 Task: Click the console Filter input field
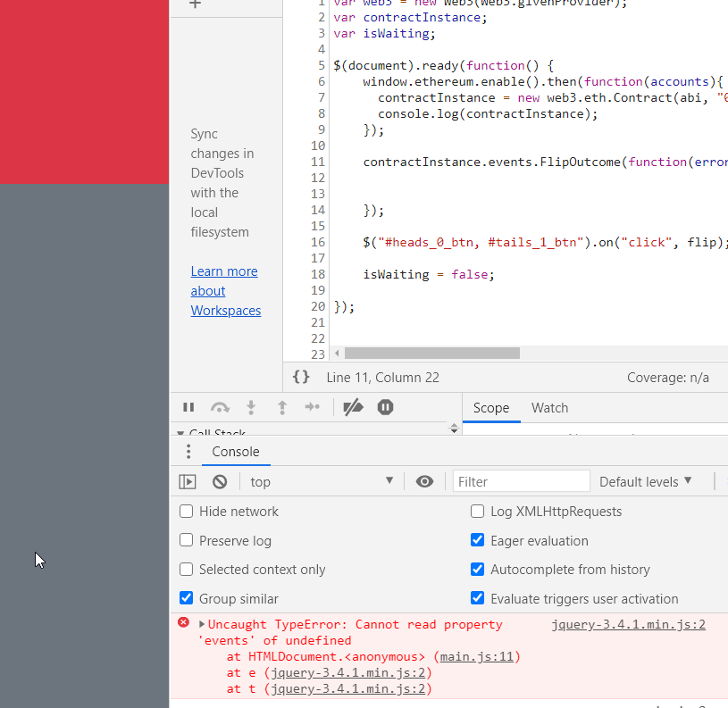click(522, 481)
